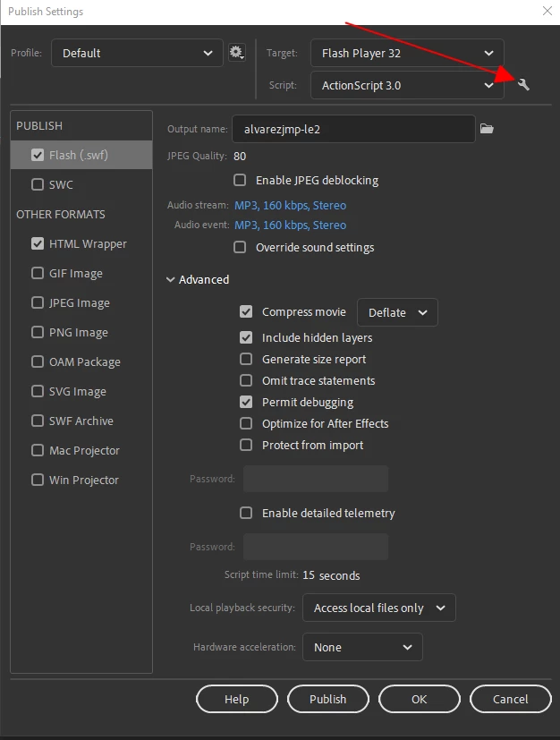Uncheck Compress movie option

pyautogui.click(x=246, y=312)
